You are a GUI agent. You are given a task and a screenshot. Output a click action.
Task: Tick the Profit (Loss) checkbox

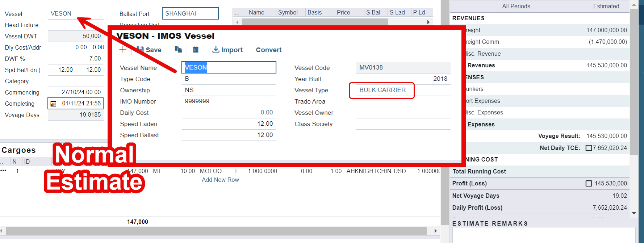pyautogui.click(x=589, y=184)
